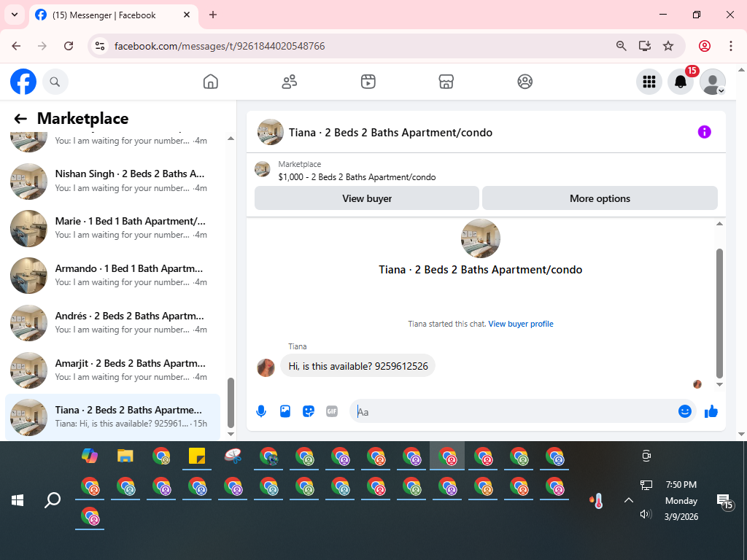Reload the page

(x=69, y=46)
